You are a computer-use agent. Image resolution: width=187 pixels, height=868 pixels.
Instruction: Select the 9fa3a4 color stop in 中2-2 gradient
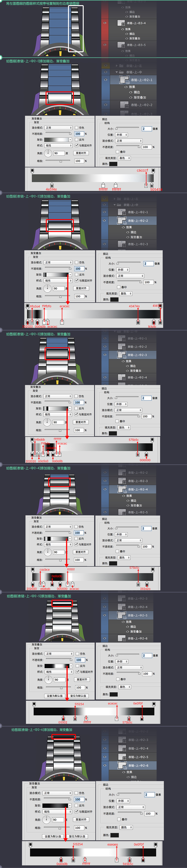tap(32, 322)
